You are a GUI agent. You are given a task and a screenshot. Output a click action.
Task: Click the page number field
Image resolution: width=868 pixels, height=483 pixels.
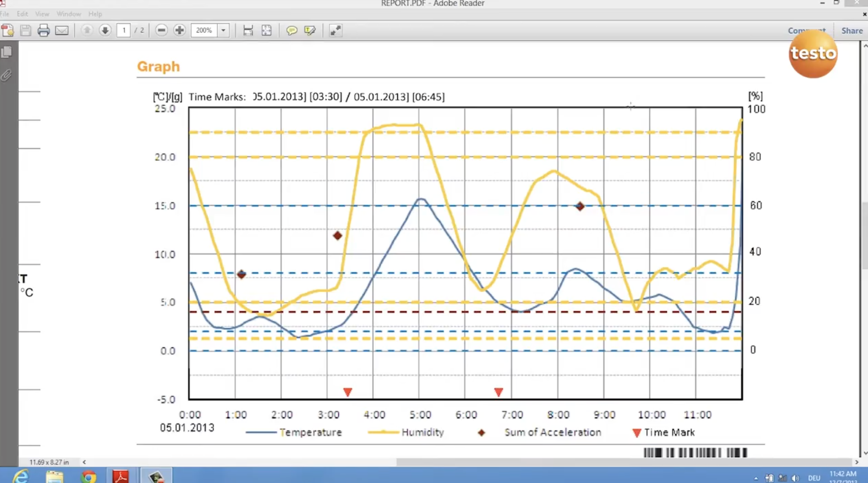pos(124,30)
